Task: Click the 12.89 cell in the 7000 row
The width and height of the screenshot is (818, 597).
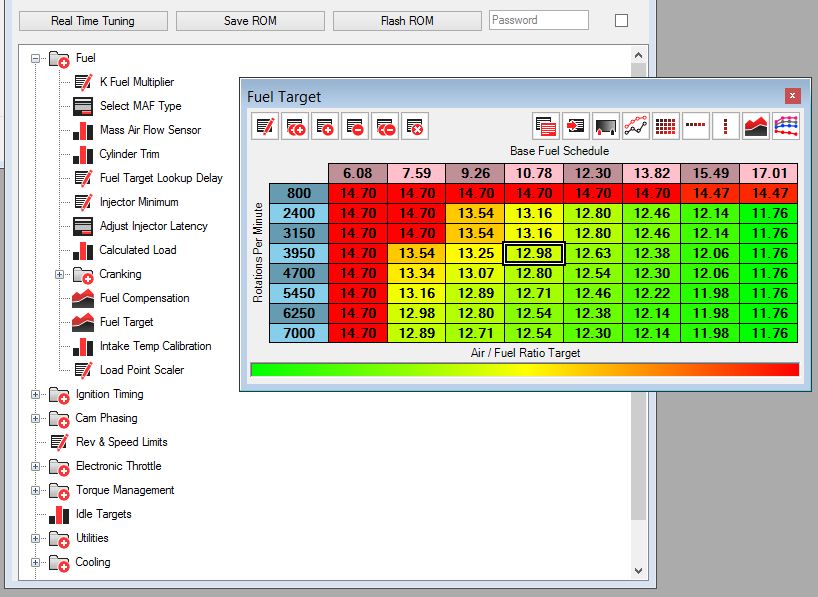Action: (416, 333)
